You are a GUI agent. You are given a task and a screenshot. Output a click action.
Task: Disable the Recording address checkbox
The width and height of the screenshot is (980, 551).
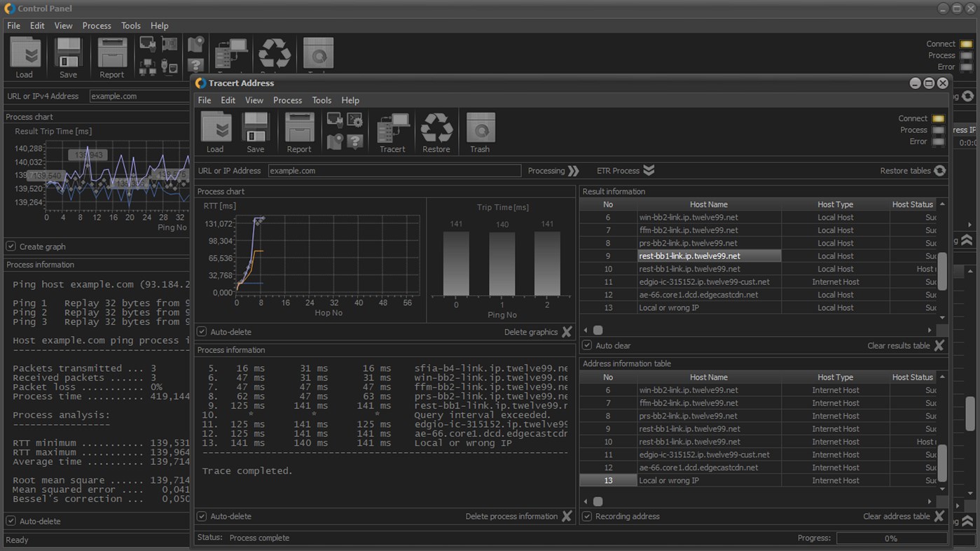coord(587,516)
